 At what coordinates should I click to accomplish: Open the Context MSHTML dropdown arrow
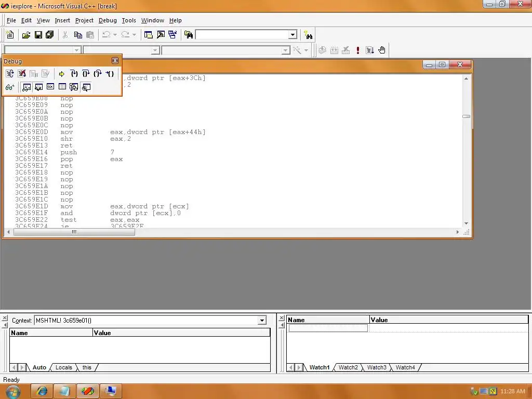pos(262,320)
